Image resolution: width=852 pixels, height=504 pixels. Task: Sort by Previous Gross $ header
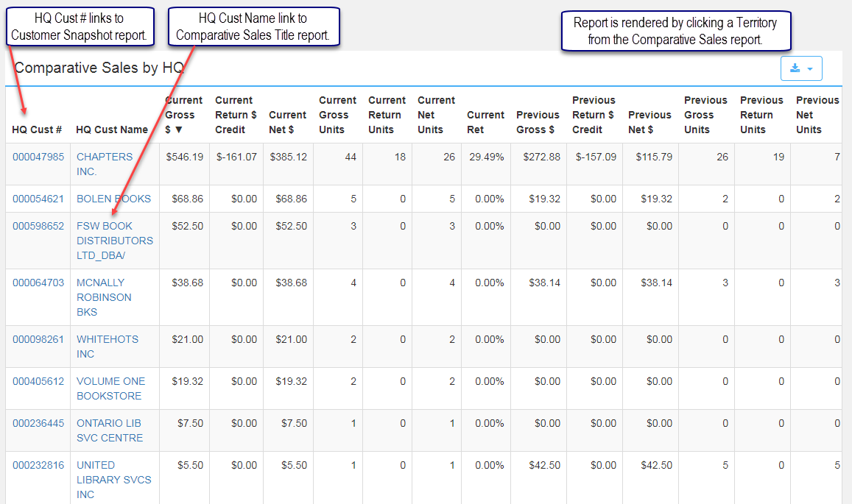click(538, 122)
